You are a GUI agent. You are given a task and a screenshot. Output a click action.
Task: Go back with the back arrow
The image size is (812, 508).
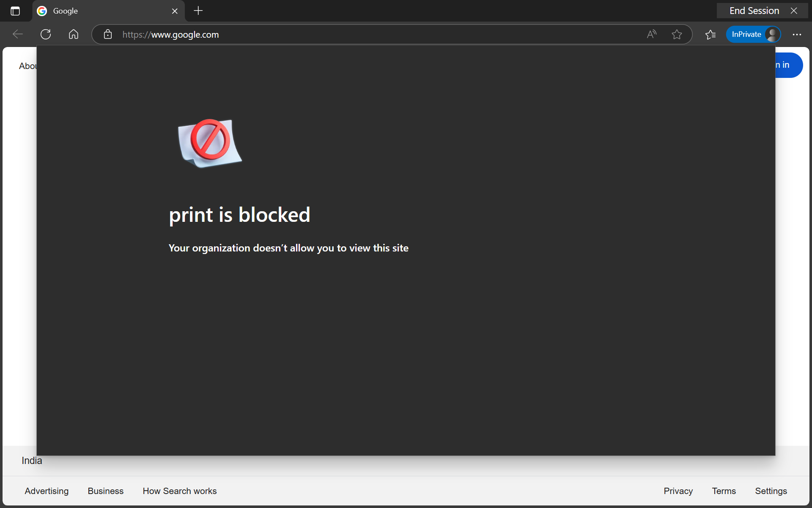click(18, 34)
